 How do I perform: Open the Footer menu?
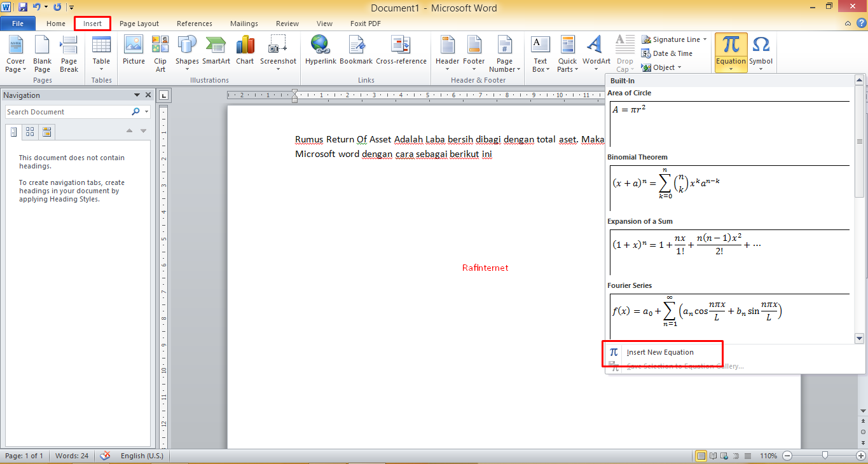pos(474,54)
